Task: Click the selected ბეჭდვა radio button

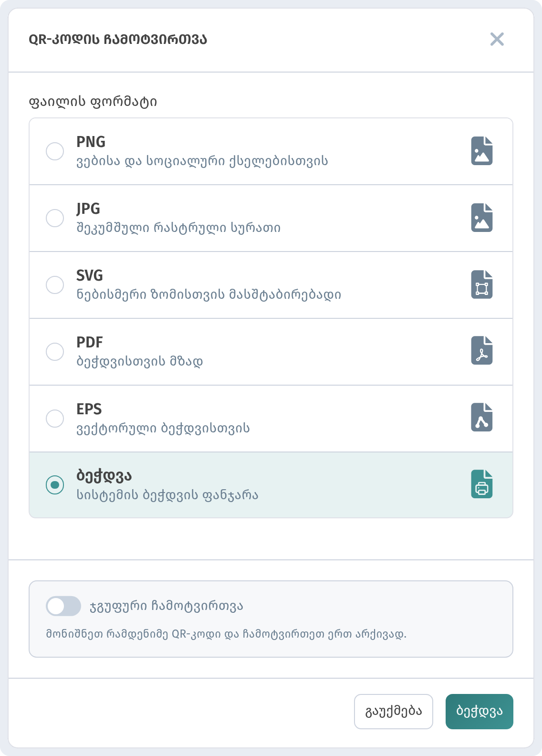Action: click(x=55, y=485)
